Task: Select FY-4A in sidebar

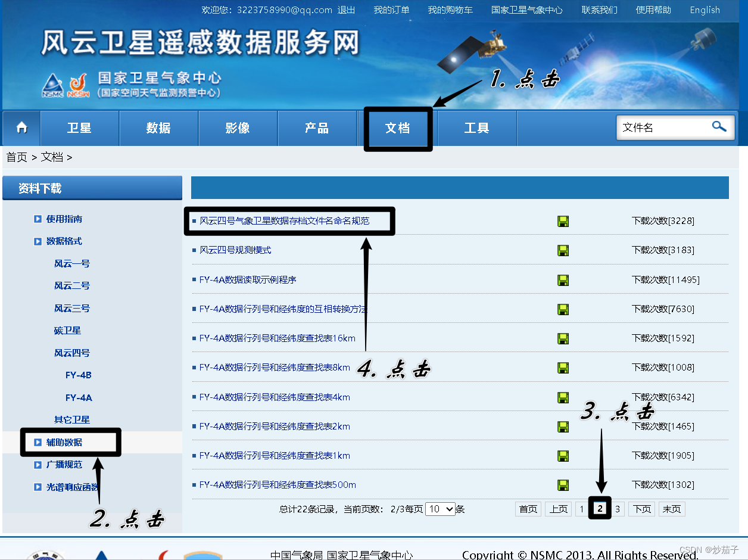Action: coord(79,398)
